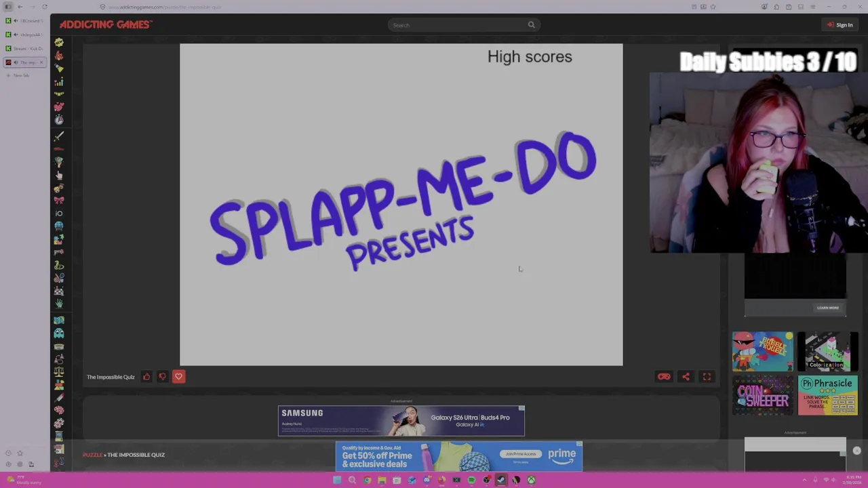Click the PUZZLE breadcrumb link

point(92,455)
